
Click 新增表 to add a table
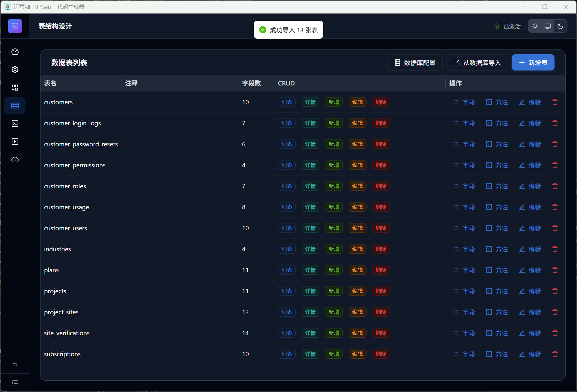pos(533,63)
